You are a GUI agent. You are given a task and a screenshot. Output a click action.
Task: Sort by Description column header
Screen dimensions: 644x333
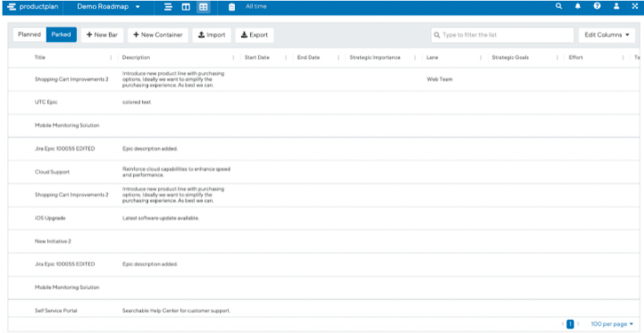(x=136, y=58)
